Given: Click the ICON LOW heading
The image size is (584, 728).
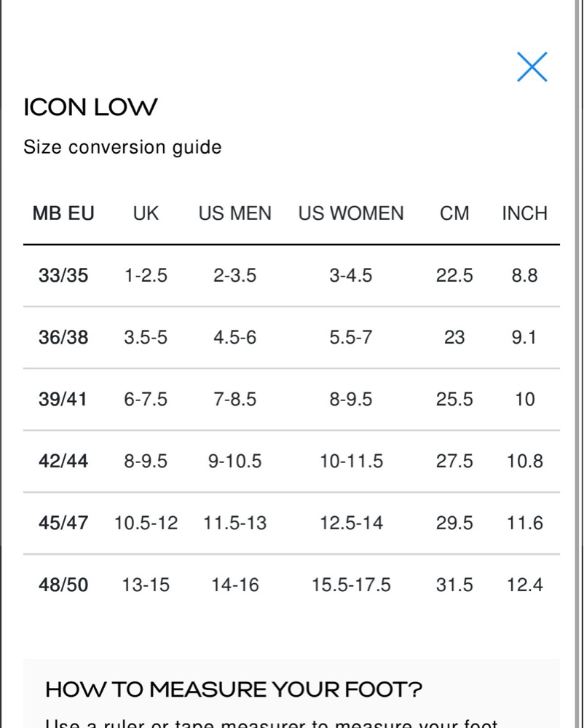Looking at the screenshot, I should click(90, 108).
